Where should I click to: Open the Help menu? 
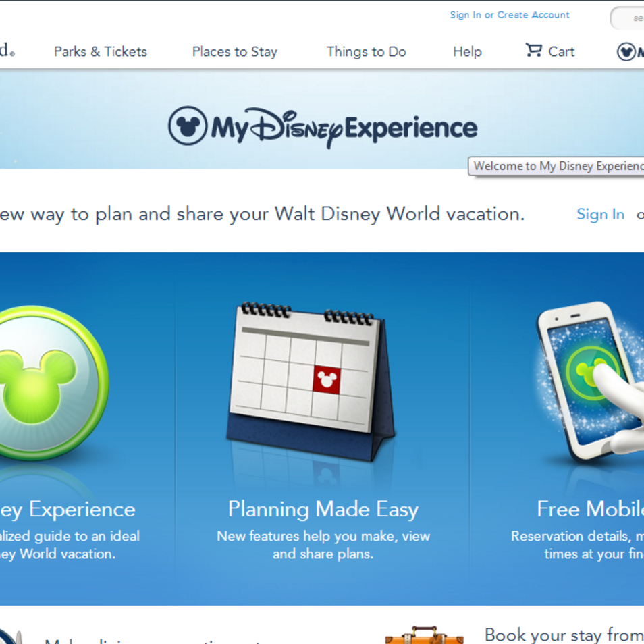(x=467, y=52)
